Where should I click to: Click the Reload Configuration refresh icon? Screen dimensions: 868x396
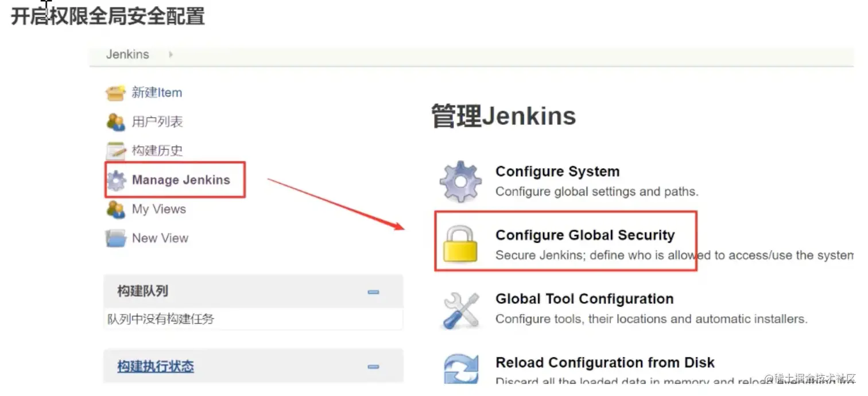tap(461, 368)
